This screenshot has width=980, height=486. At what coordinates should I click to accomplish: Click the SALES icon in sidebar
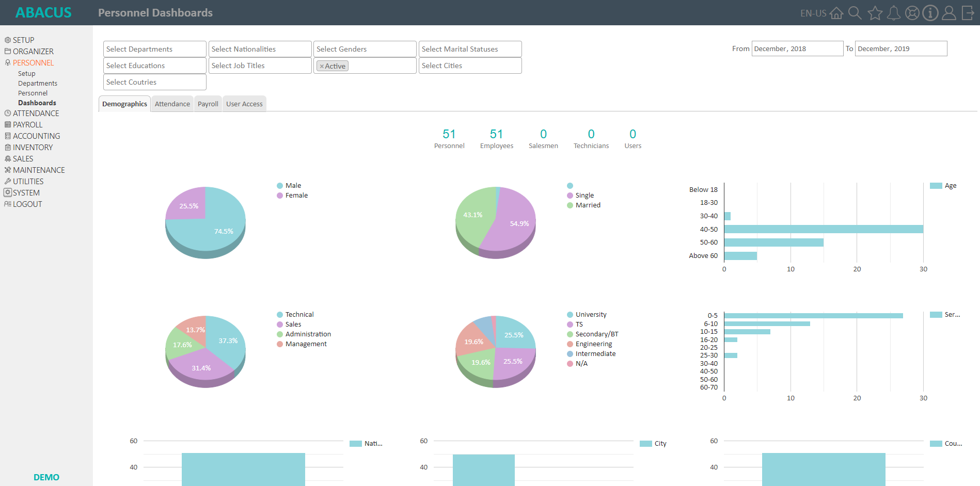[8, 158]
